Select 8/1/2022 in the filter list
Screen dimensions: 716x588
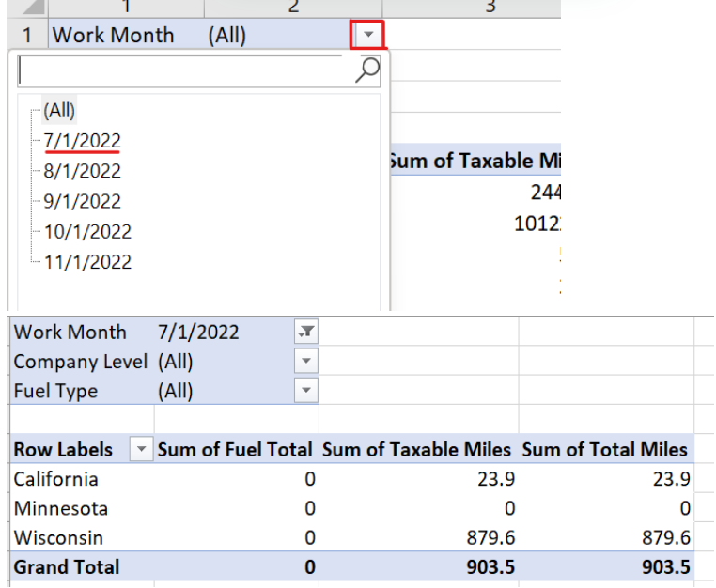pyautogui.click(x=82, y=171)
